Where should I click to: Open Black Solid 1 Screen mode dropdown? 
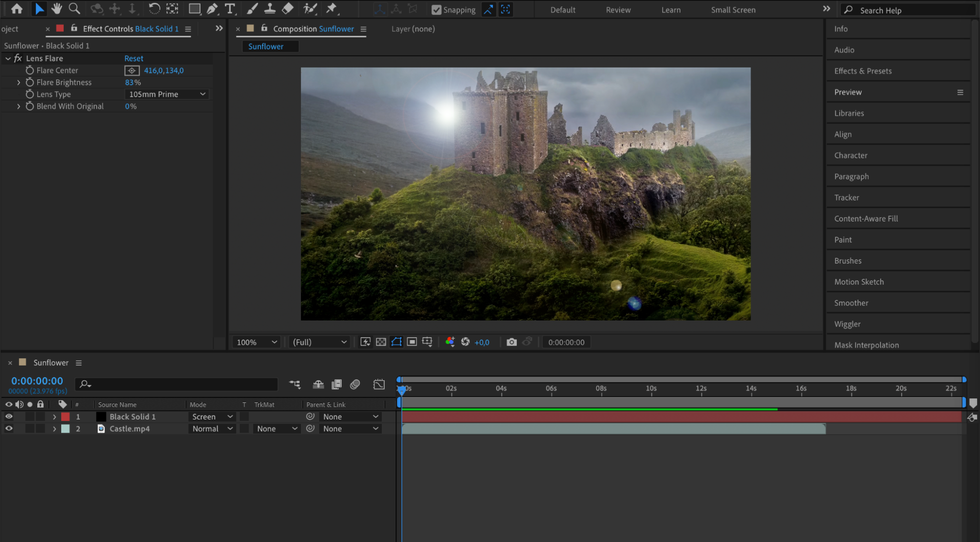[x=212, y=417]
